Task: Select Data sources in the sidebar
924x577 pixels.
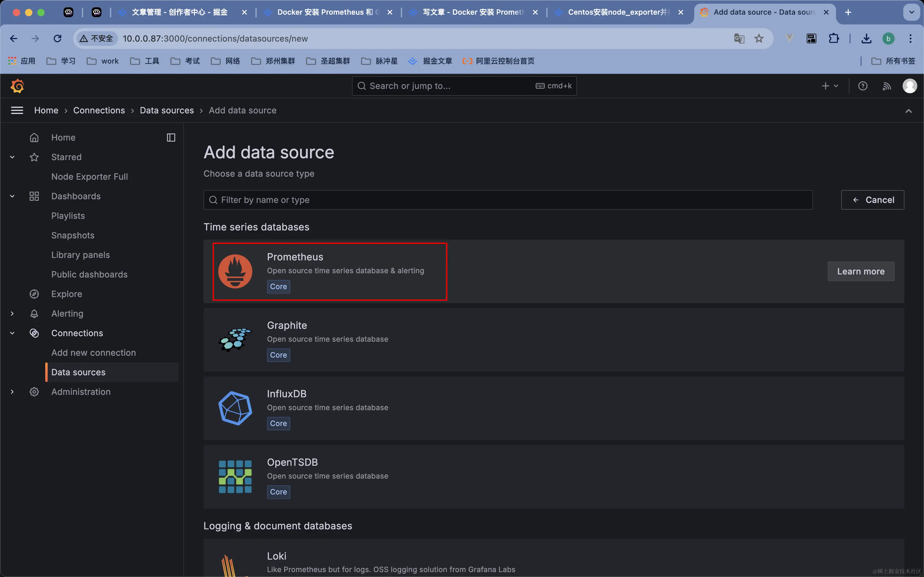Action: pyautogui.click(x=112, y=372)
